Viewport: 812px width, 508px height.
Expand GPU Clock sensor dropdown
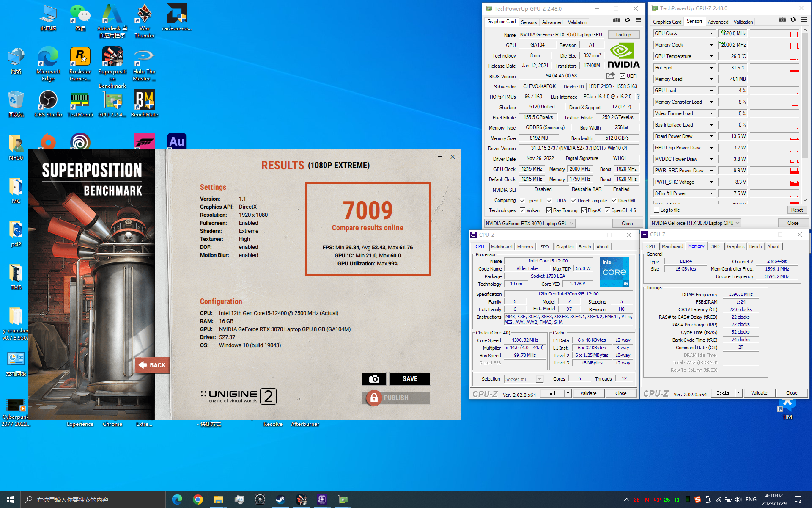(x=711, y=33)
